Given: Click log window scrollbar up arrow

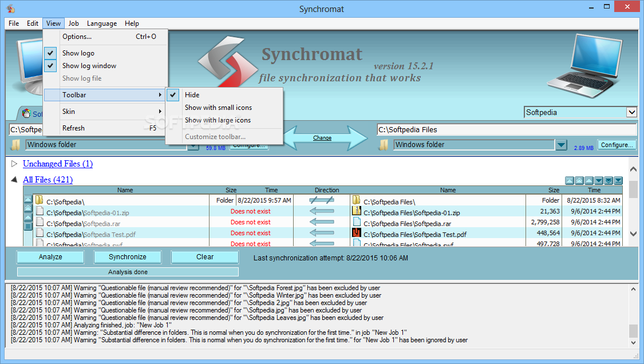Looking at the screenshot, I should [x=633, y=289].
